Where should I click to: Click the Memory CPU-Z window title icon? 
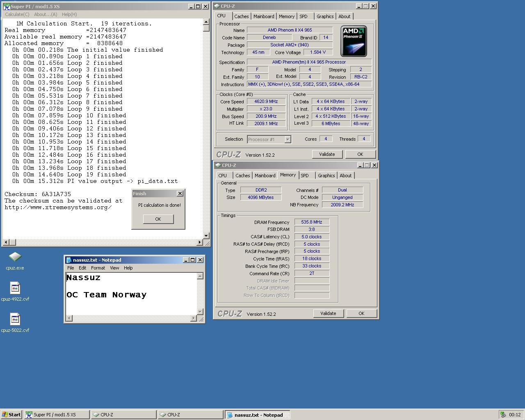[x=218, y=165]
